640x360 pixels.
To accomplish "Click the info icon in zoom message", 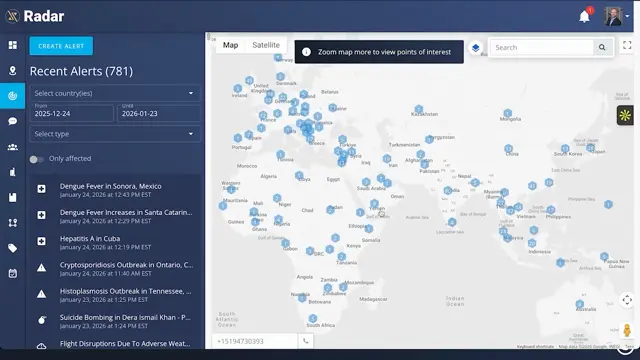I will click(306, 52).
